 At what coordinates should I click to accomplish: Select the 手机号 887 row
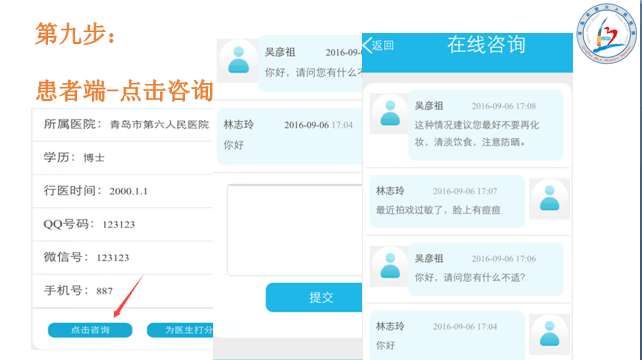point(122,291)
